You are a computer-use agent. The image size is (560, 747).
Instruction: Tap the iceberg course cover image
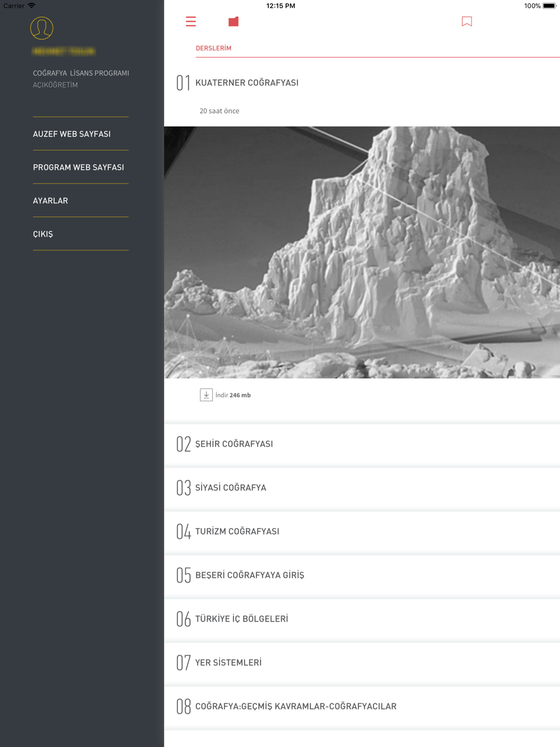coord(362,252)
